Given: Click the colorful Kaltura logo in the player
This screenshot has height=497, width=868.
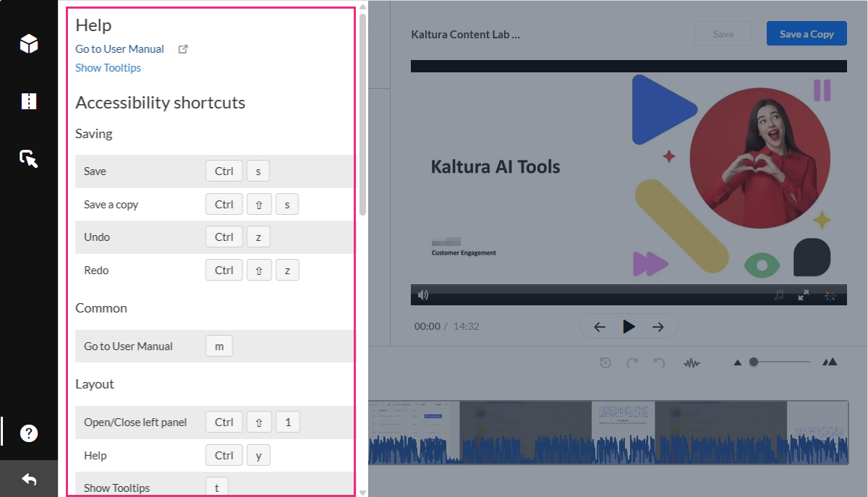Looking at the screenshot, I should (x=830, y=294).
